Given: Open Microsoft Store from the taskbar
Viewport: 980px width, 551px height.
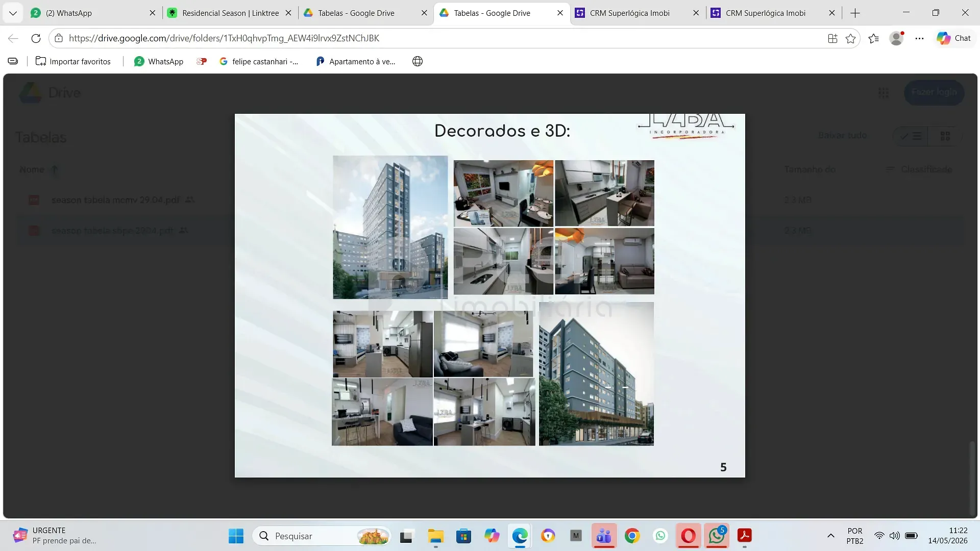Looking at the screenshot, I should (463, 536).
